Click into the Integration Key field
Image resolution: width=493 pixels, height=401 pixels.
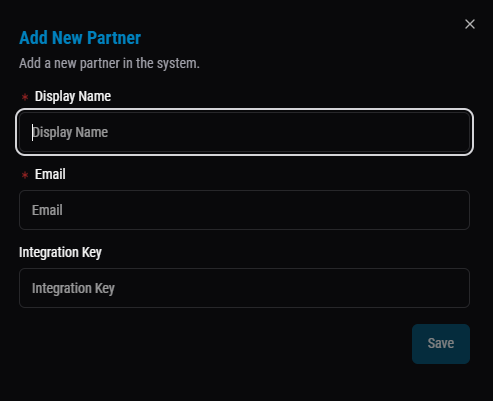(x=244, y=288)
